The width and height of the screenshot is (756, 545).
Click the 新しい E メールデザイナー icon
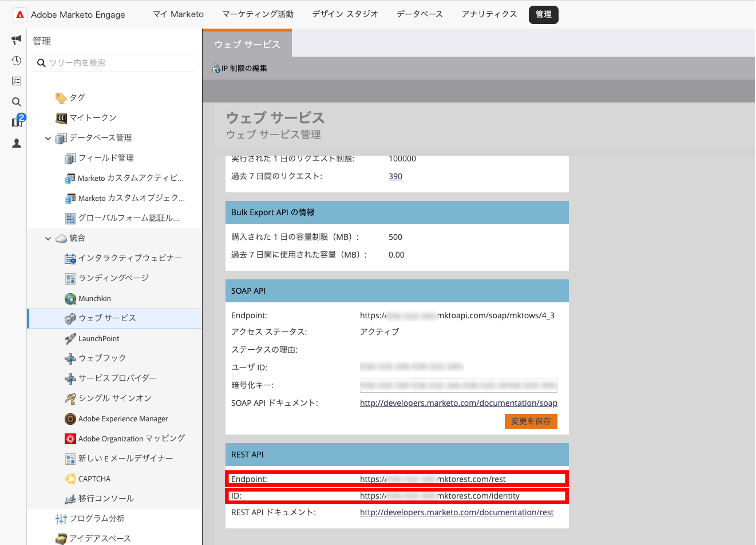click(x=70, y=459)
